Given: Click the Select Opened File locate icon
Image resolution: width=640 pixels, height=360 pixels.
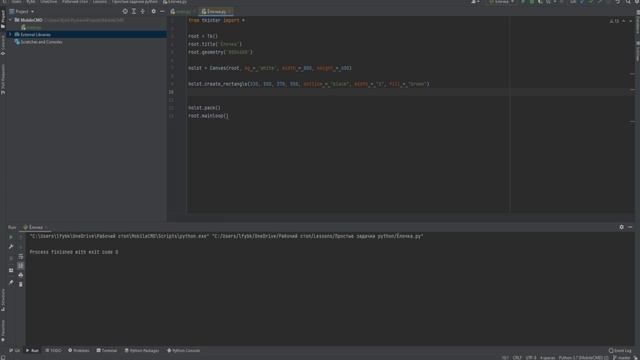Looking at the screenshot, I should point(125,11).
